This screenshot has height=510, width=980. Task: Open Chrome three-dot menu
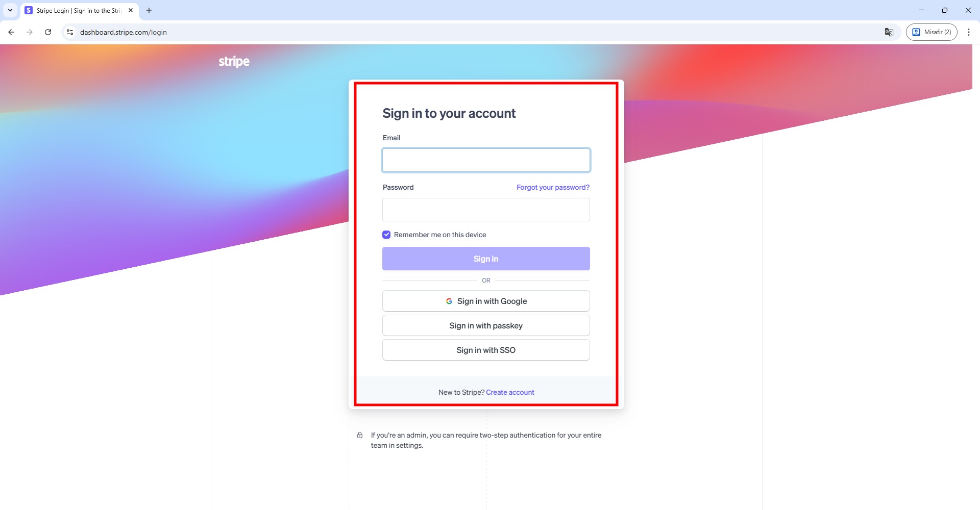coord(968,32)
